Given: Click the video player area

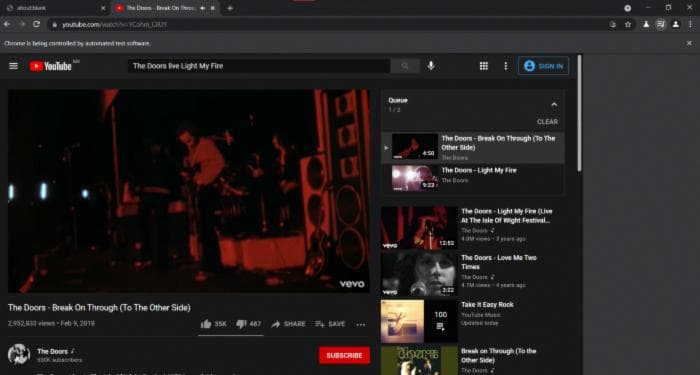Looking at the screenshot, I should [189, 191].
